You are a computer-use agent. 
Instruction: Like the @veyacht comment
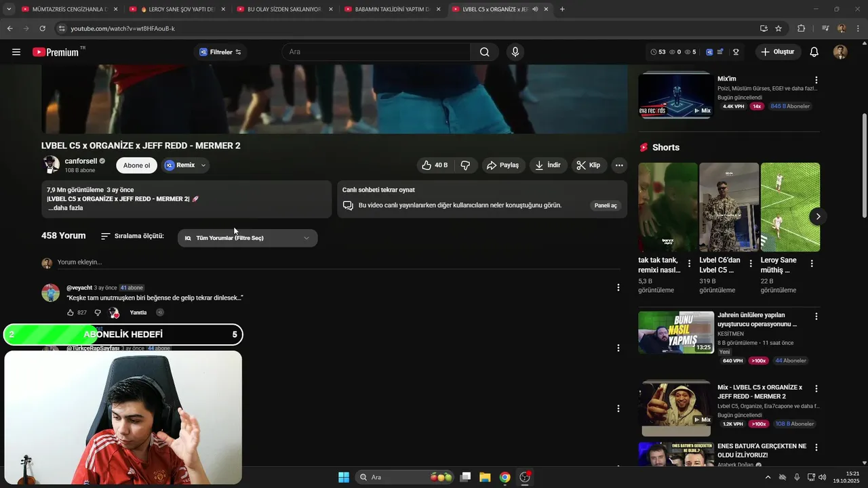coord(70,312)
